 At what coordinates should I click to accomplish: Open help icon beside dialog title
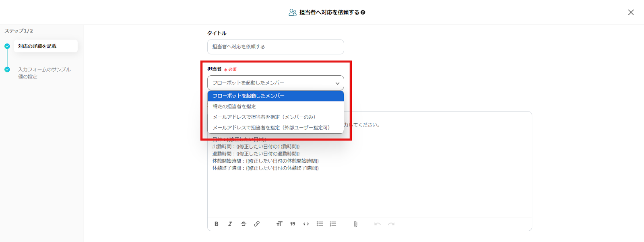[x=363, y=12]
